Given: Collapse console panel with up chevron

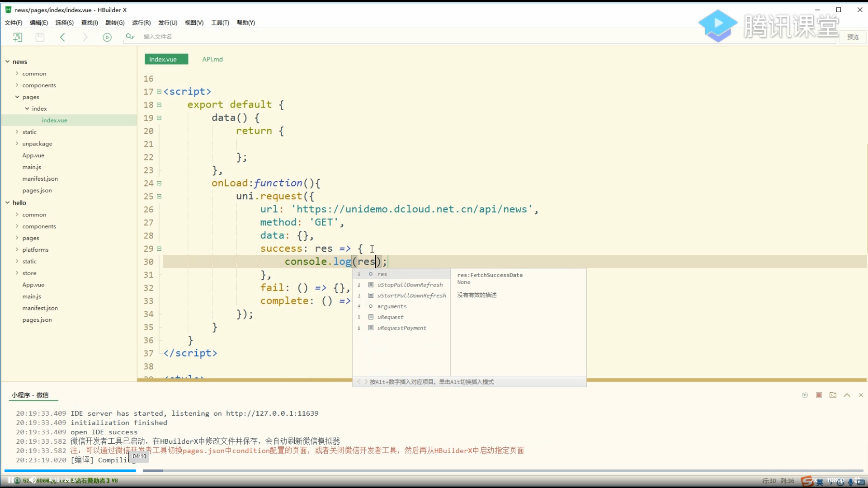Looking at the screenshot, I should (x=847, y=395).
